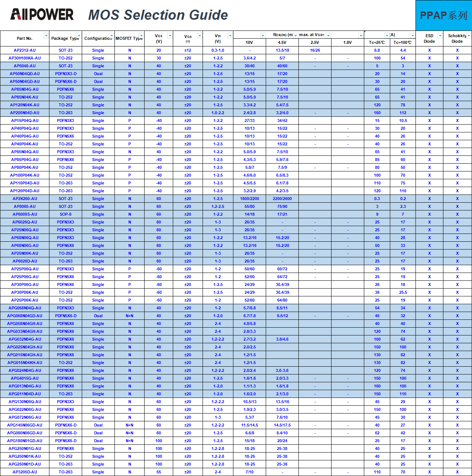Viewport: 472px width, 476px height.
Task: Open the ESD Diode filter dropdown
Action: (x=440, y=36)
